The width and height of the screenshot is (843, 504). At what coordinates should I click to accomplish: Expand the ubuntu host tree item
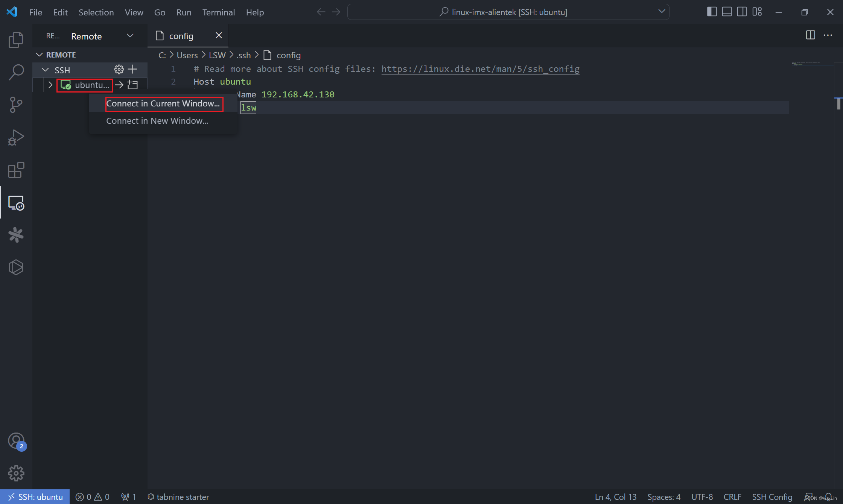tap(50, 85)
